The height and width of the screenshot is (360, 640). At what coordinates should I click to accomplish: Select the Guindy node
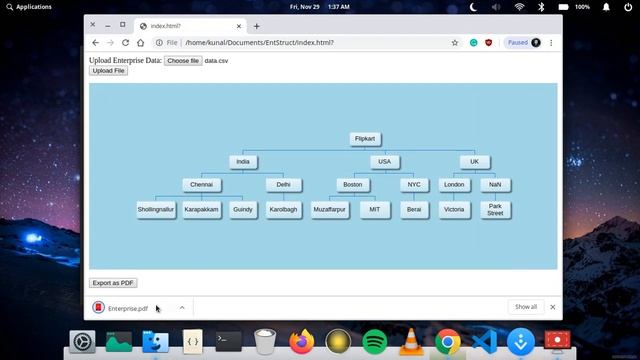pyautogui.click(x=243, y=209)
